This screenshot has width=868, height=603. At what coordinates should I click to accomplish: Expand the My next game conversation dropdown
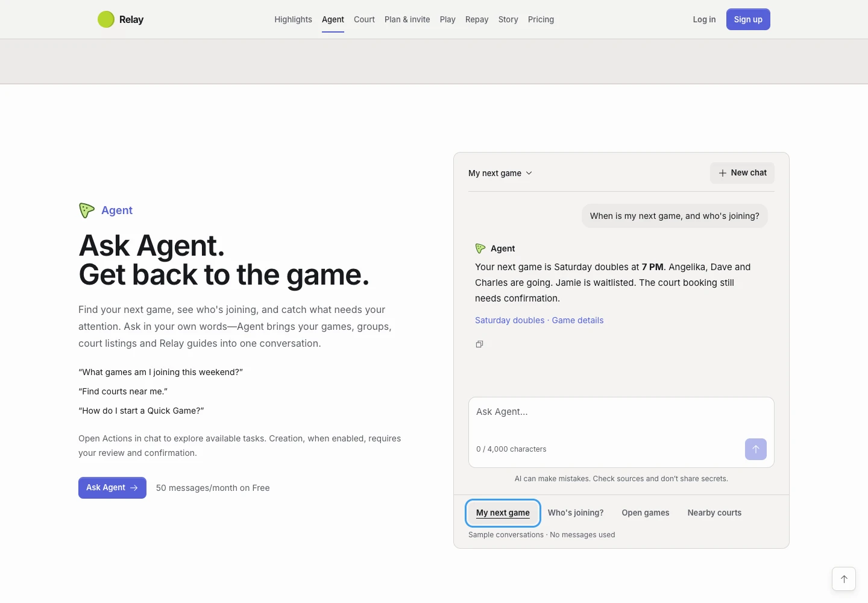click(x=500, y=173)
